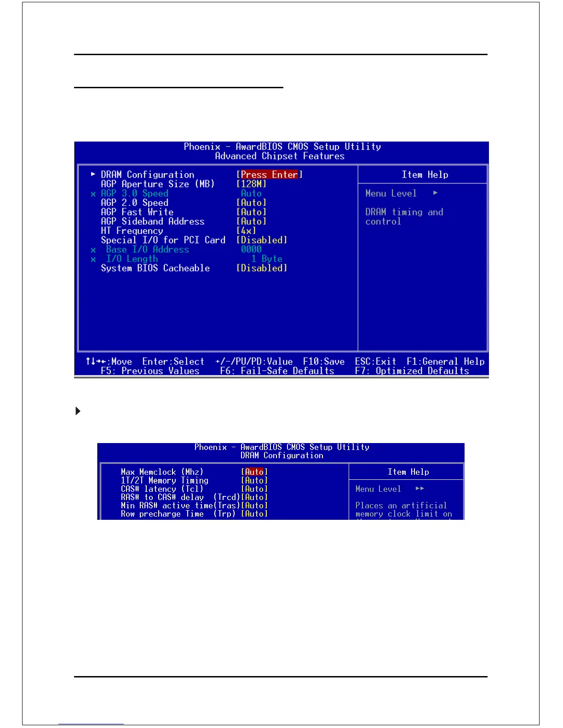563x728 pixels.
Task: Click the highlighted [Press Enter] value
Action: click(x=270, y=175)
